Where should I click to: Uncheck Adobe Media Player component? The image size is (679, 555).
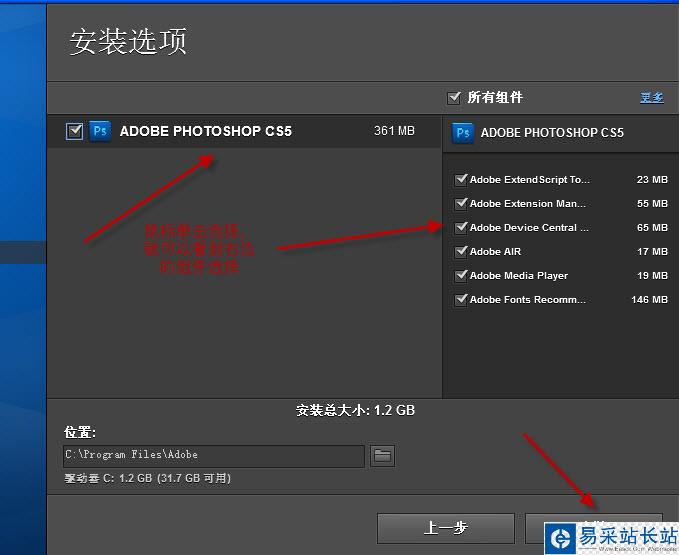click(460, 275)
